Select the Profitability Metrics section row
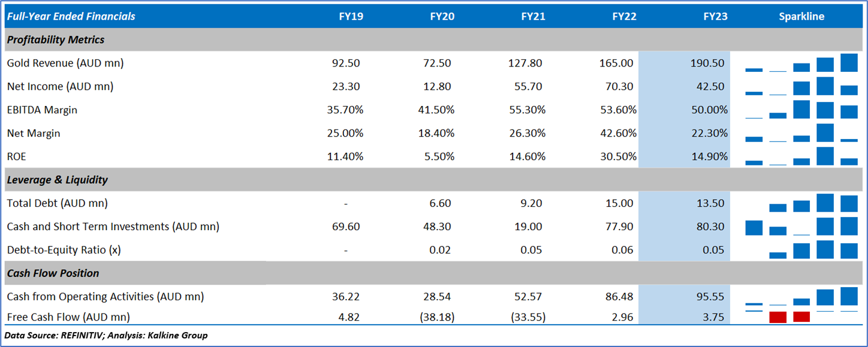Viewport: 868px width, 347px height. tap(56, 40)
